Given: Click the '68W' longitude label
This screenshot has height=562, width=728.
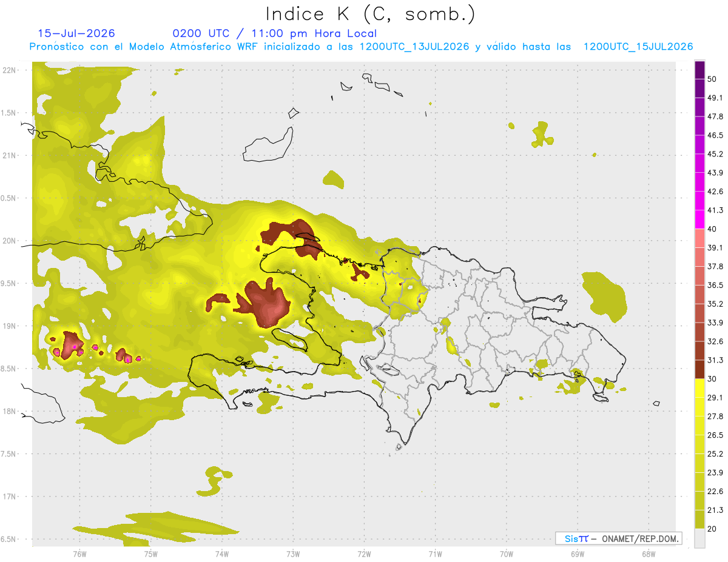Looking at the screenshot, I should click(649, 554).
